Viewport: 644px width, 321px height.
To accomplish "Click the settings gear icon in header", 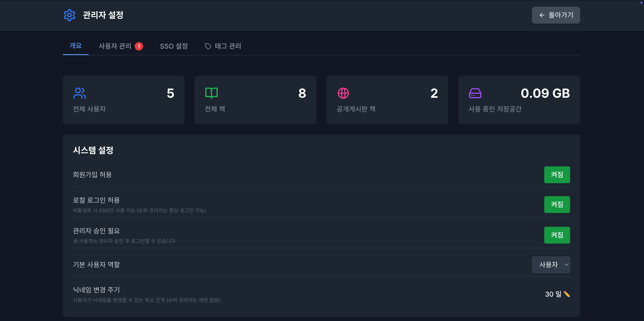I will (x=69, y=15).
